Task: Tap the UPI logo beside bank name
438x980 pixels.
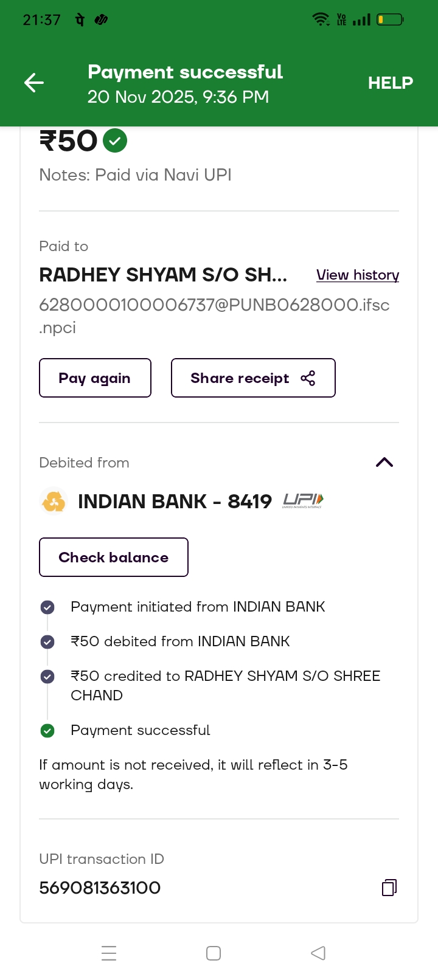Action: pos(303,501)
